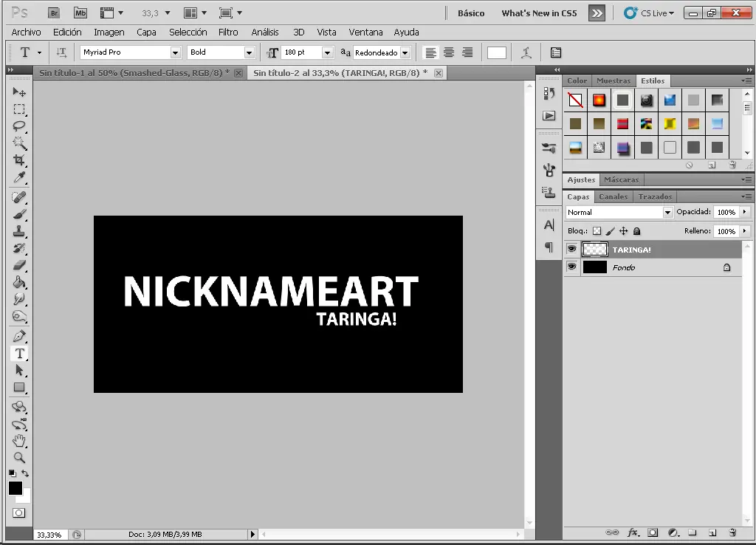Select the Rectangular Marquee tool
756x545 pixels.
click(19, 109)
